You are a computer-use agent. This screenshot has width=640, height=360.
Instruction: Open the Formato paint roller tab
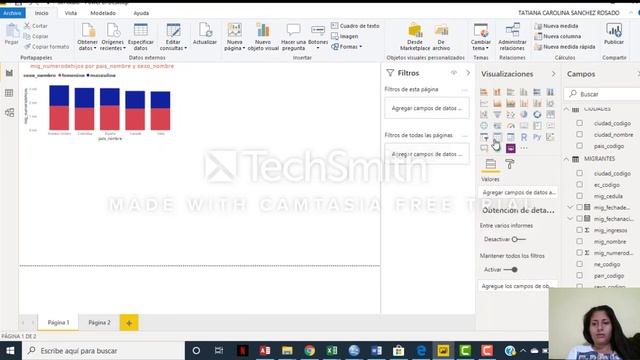510,164
